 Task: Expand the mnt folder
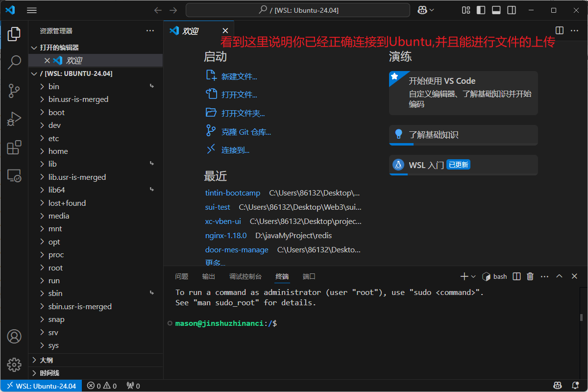coord(96,229)
